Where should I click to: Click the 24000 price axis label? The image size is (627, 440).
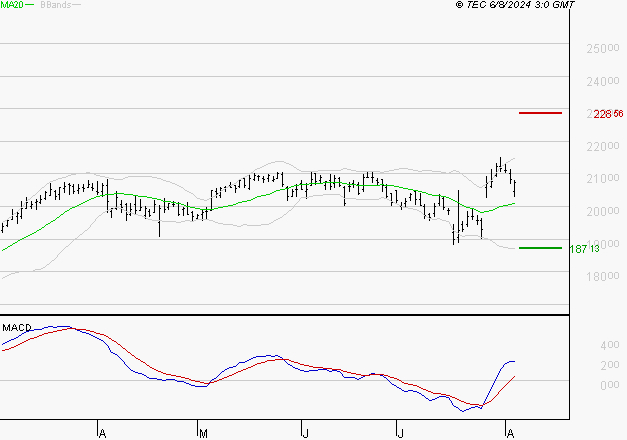coord(603,81)
